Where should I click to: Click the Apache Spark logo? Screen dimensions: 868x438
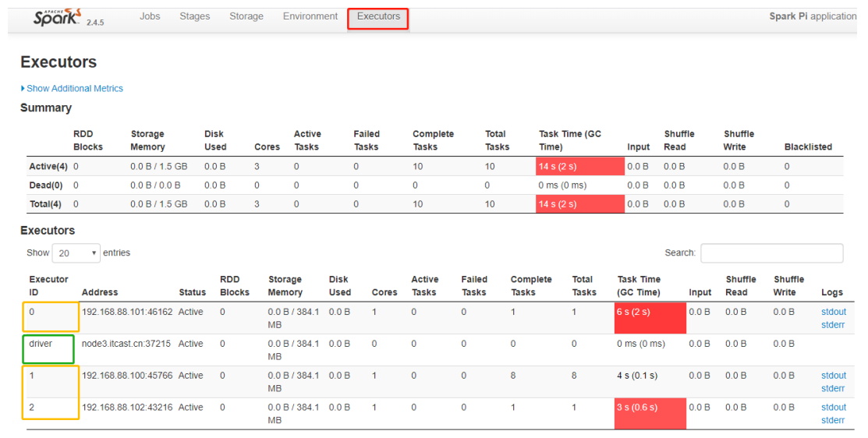click(x=58, y=17)
